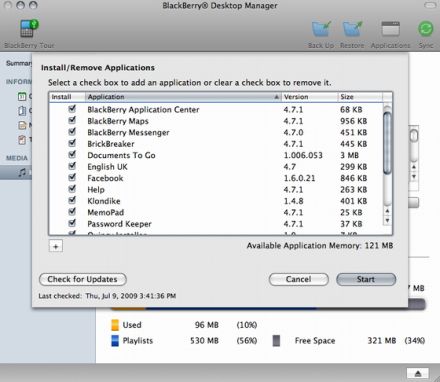
Task: Uncheck BlackBerry Messenger install checkbox
Action: click(72, 132)
